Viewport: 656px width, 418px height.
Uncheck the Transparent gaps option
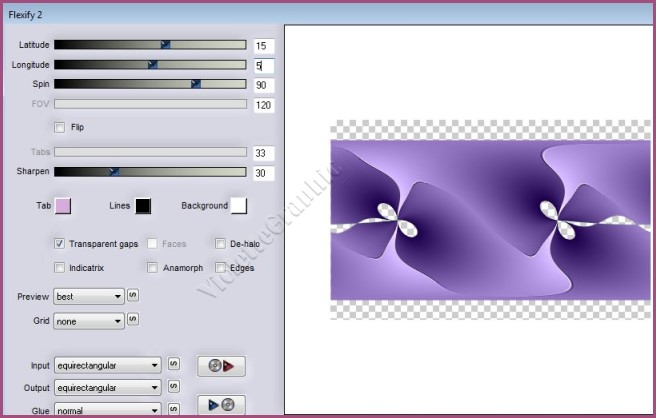tap(60, 243)
